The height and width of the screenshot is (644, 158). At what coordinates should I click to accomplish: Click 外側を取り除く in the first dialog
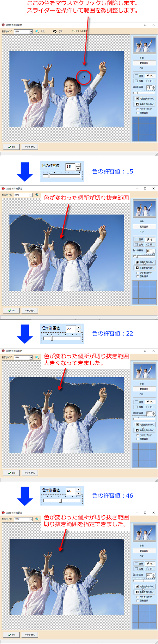144,104
